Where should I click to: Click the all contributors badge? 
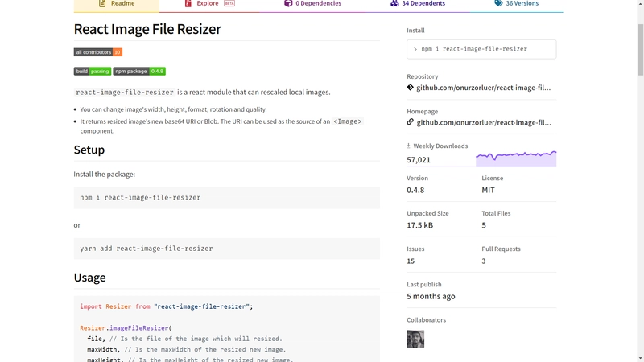tap(97, 52)
